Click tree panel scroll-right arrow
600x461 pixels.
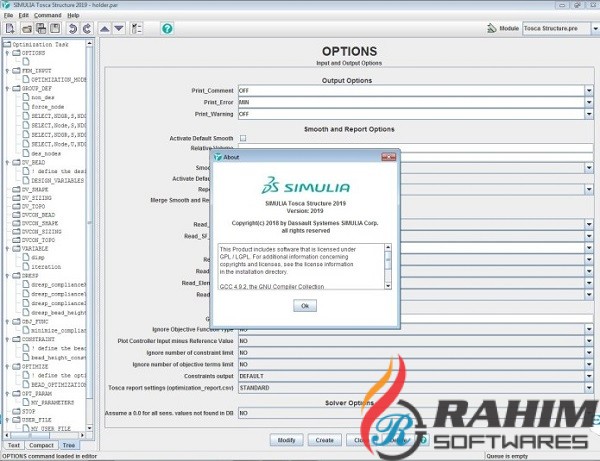pos(82,435)
